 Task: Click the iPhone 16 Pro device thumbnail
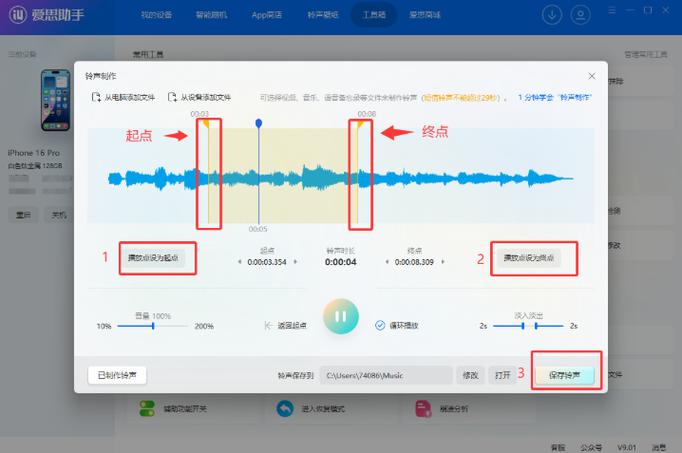(x=55, y=100)
